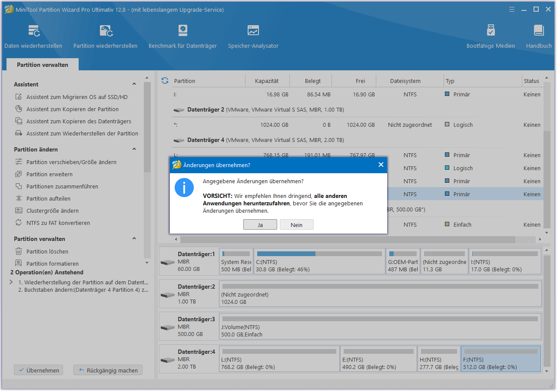Viewport: 557px width, 392px height.
Task: Select System Reserved block on Datenträger 1
Action: 236,261
